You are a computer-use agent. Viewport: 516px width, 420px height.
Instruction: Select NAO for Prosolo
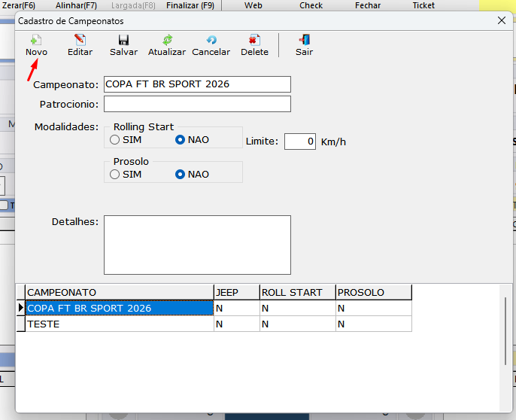coord(180,175)
